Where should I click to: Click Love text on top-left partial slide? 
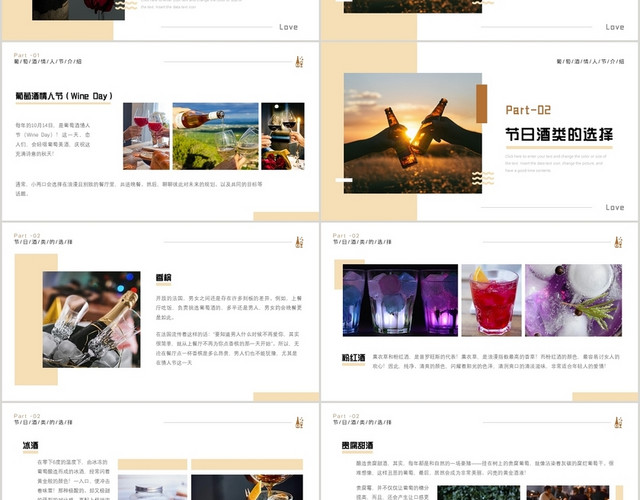click(x=288, y=27)
